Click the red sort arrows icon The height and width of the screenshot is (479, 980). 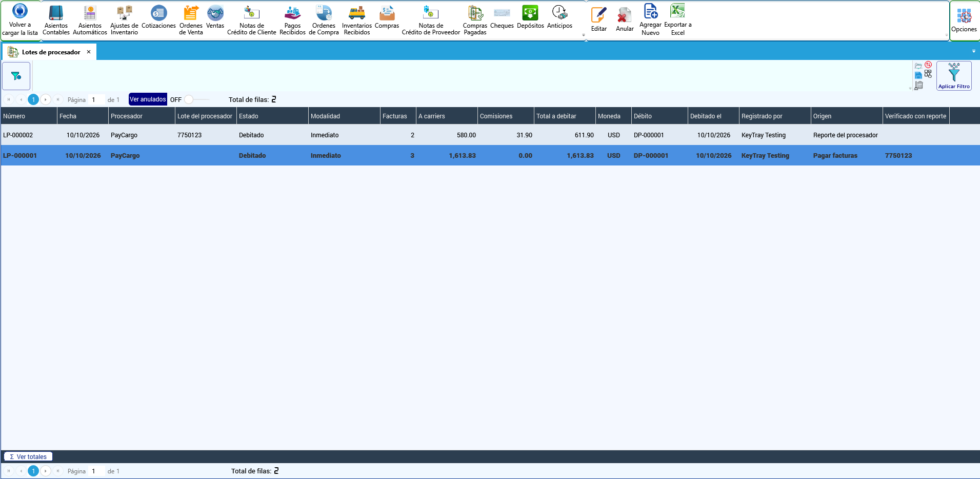(928, 65)
